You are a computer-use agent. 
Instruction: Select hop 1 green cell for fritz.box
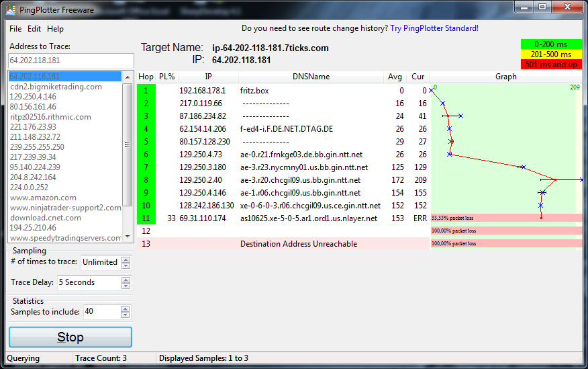coord(146,91)
